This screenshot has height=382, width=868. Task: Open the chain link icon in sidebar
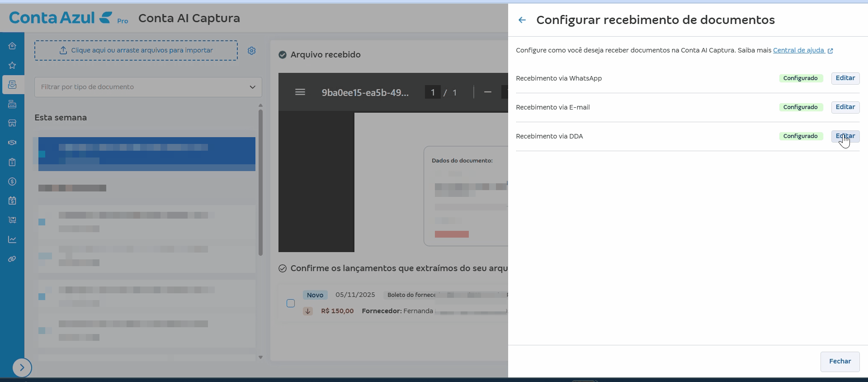(12, 259)
